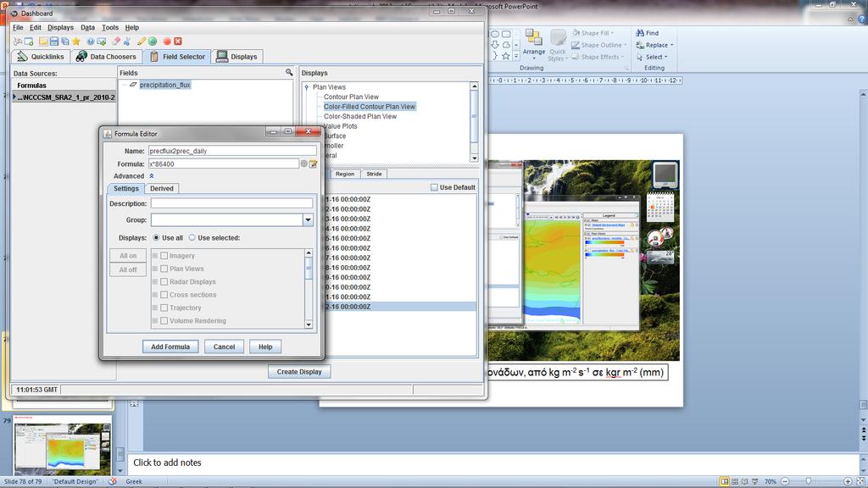Click the save floppy disk icon in Dashboard toolbar
868x488 pixels.
tap(54, 42)
